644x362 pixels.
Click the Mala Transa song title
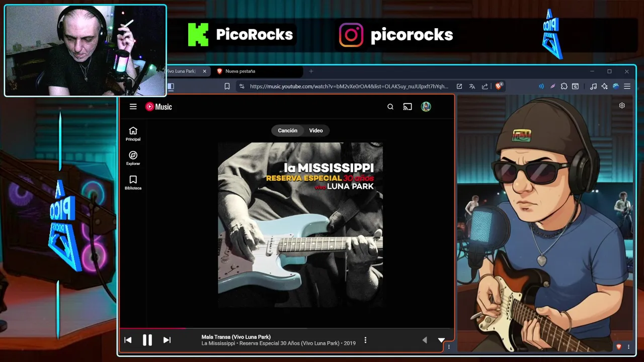(236, 337)
